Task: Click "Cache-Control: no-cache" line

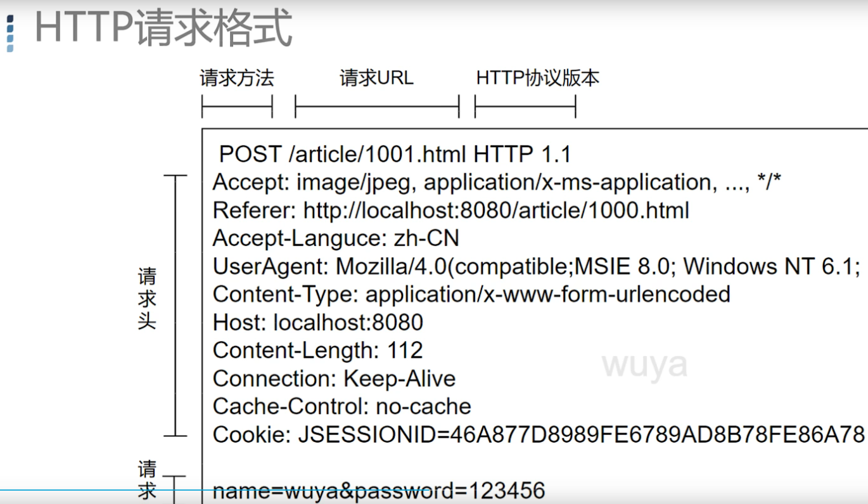Action: click(342, 406)
